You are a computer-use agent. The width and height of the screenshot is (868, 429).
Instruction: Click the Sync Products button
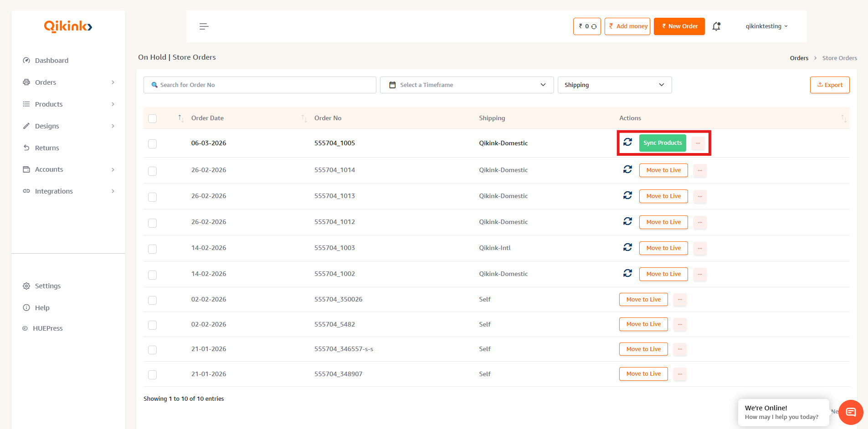663,143
